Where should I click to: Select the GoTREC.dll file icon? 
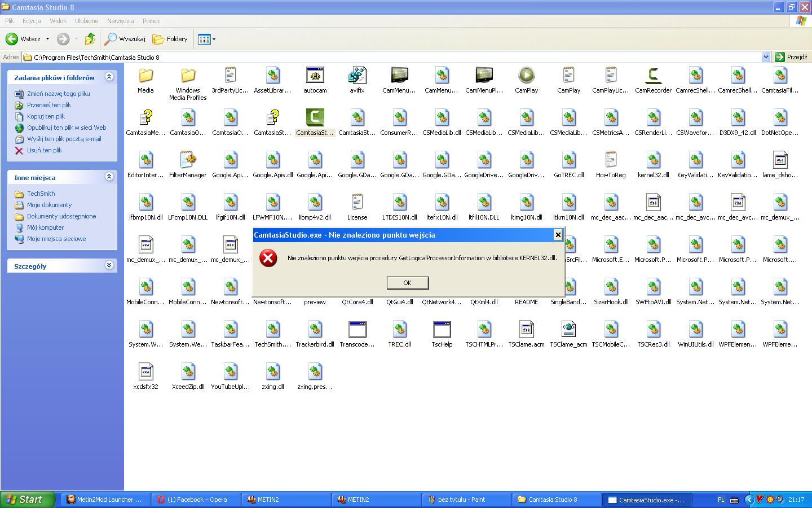coord(568,160)
